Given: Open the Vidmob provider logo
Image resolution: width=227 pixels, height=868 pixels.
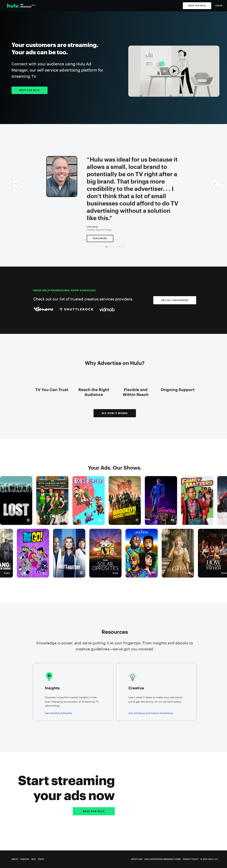Looking at the screenshot, I should (x=107, y=309).
